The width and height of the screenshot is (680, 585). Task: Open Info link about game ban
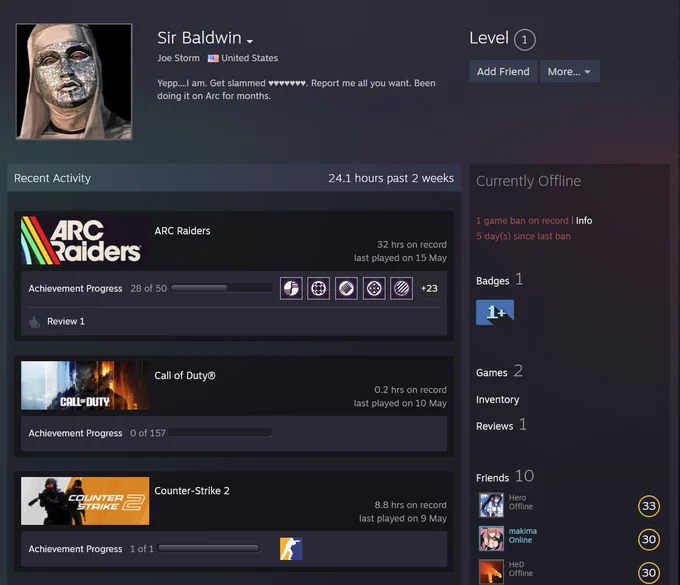click(x=584, y=221)
